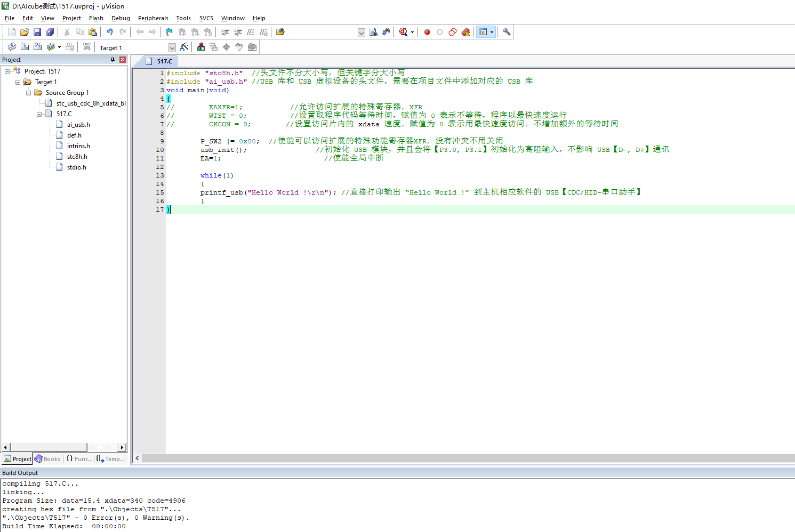Open Pack Installer icon
795x532 pixels.
pos(252,47)
